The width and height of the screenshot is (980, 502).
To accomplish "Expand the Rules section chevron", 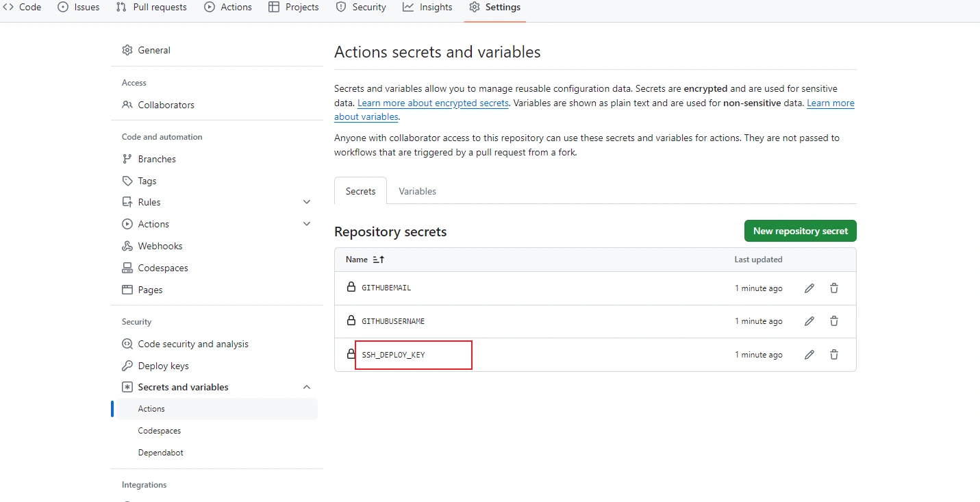I will (307, 202).
